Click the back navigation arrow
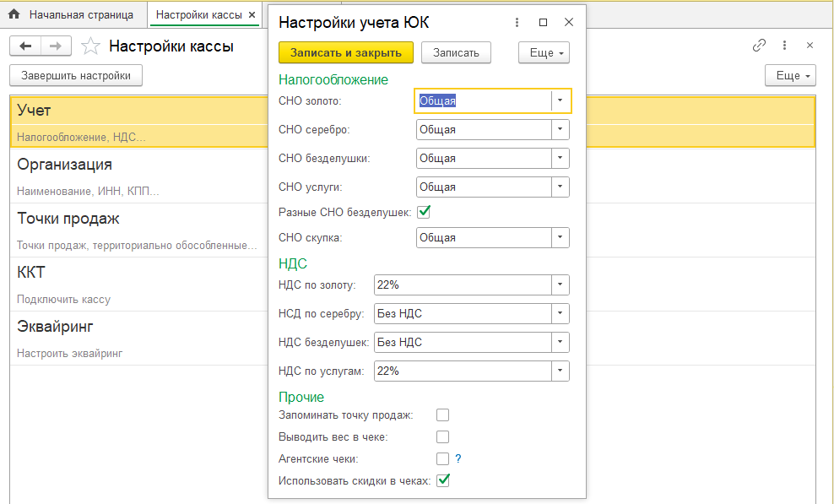Screen dimensions: 834x504 (25, 46)
